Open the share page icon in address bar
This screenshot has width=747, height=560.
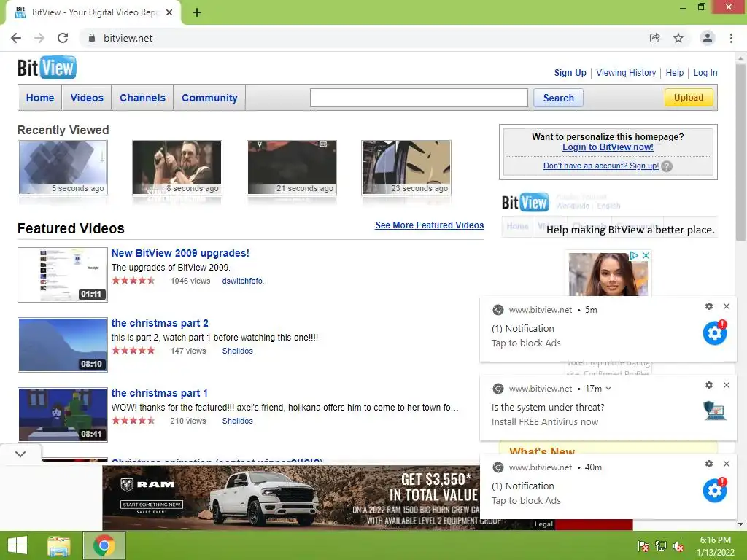pyautogui.click(x=655, y=38)
